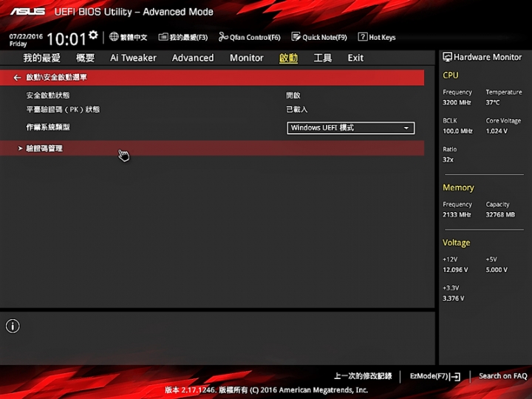Click the +3.3V reading 3.376 V
The image size is (532, 399).
point(453,299)
